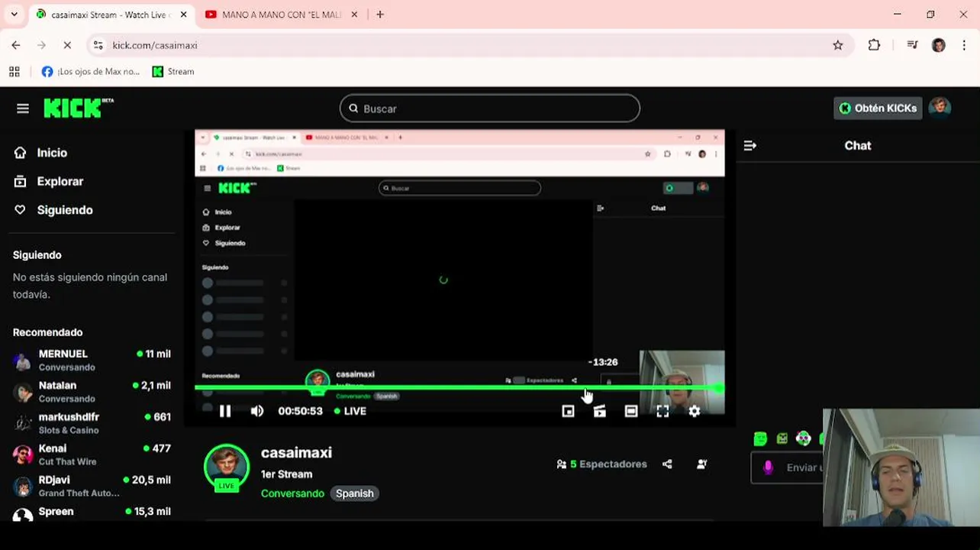Open the Chrome three-dot menu
The image size is (980, 550).
pyautogui.click(x=964, y=45)
